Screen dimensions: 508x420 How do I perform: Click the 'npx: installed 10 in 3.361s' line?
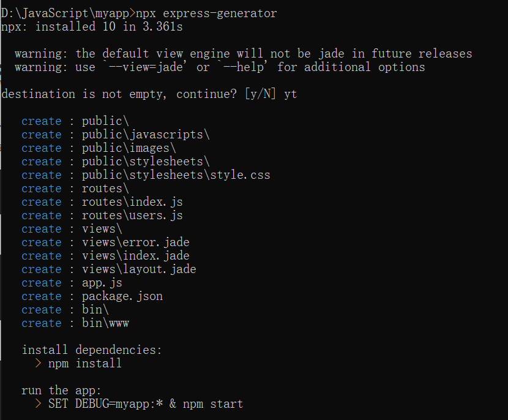(92, 26)
